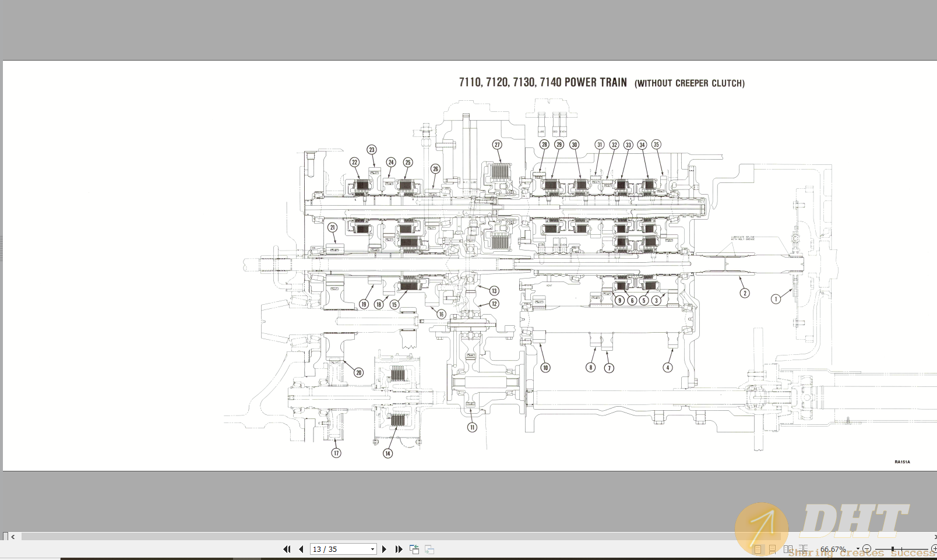The width and height of the screenshot is (937, 560).
Task: Enable continuous scrolling page mode
Action: tap(772, 548)
